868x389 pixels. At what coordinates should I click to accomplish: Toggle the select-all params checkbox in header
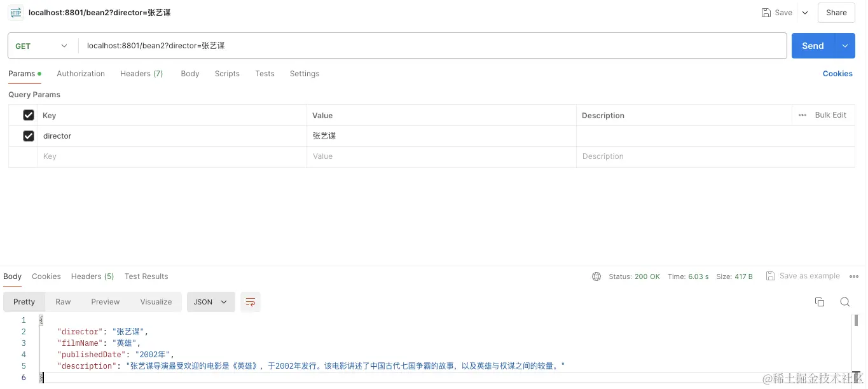(29, 115)
